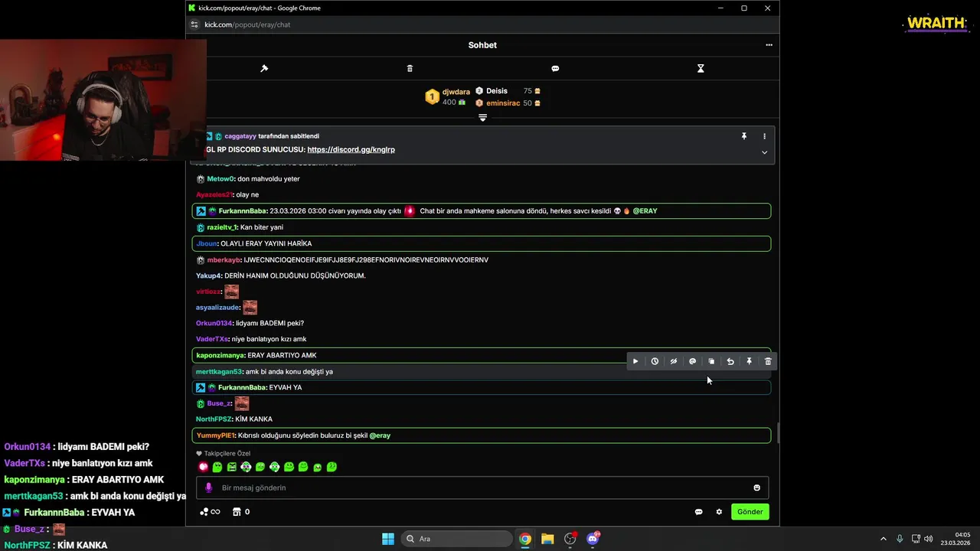Click username NorthFPSZ in chat
Image resolution: width=980 pixels, height=551 pixels.
coord(214,419)
